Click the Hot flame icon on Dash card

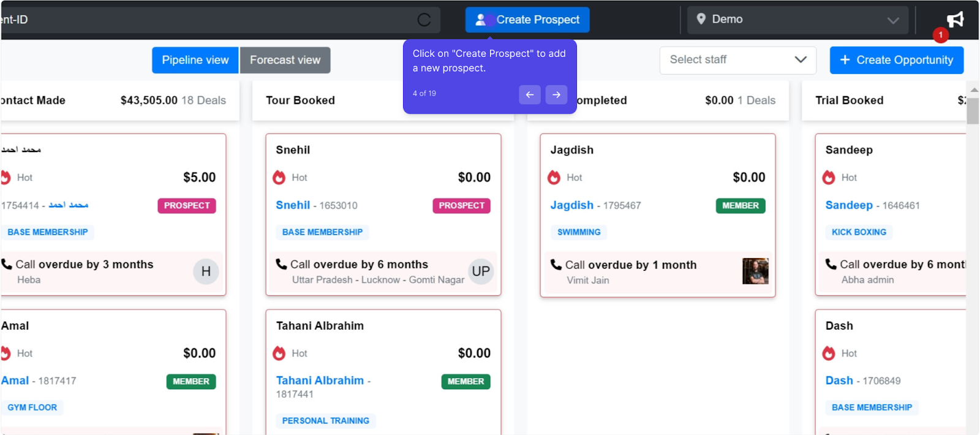point(829,354)
